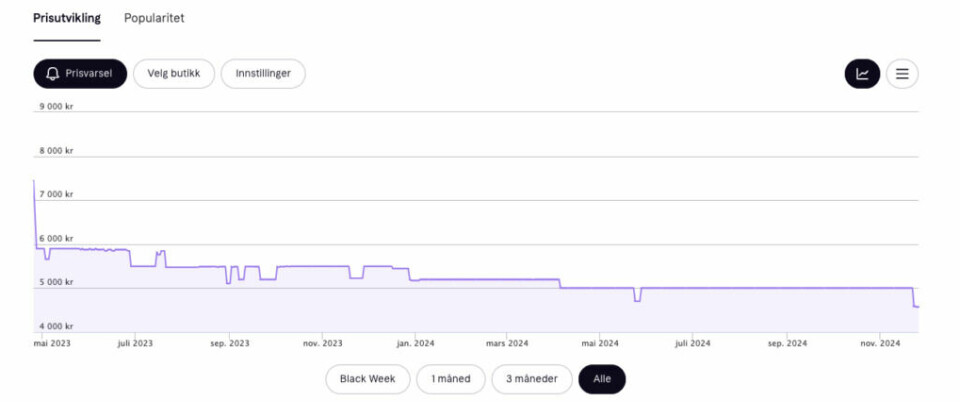
Task: Click the mai 2023 date label
Action: (x=52, y=344)
